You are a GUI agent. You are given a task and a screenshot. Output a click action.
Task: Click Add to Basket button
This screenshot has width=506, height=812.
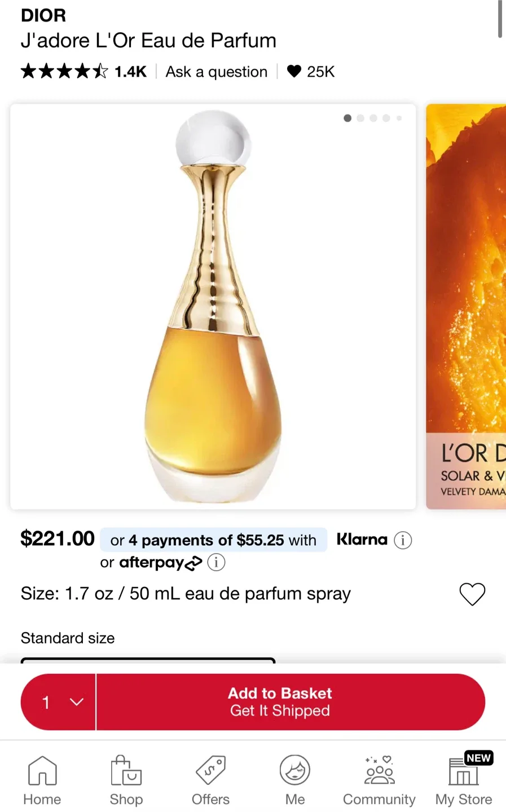pos(290,702)
